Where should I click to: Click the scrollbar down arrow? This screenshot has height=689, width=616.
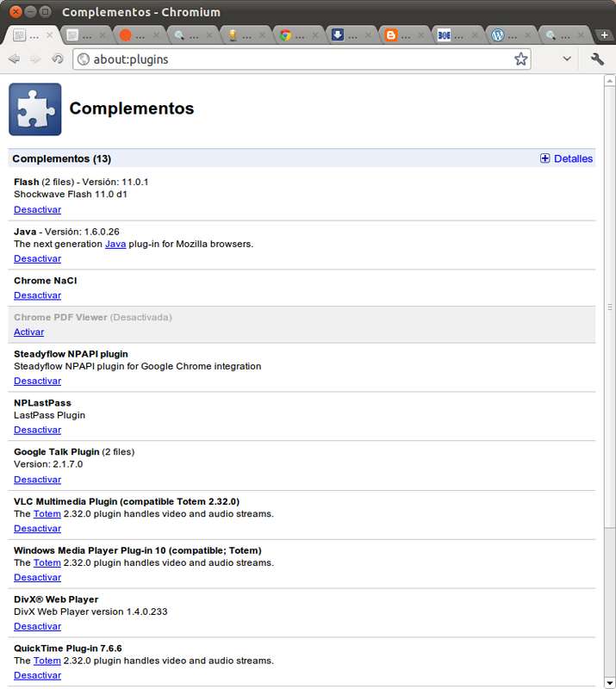click(x=610, y=683)
